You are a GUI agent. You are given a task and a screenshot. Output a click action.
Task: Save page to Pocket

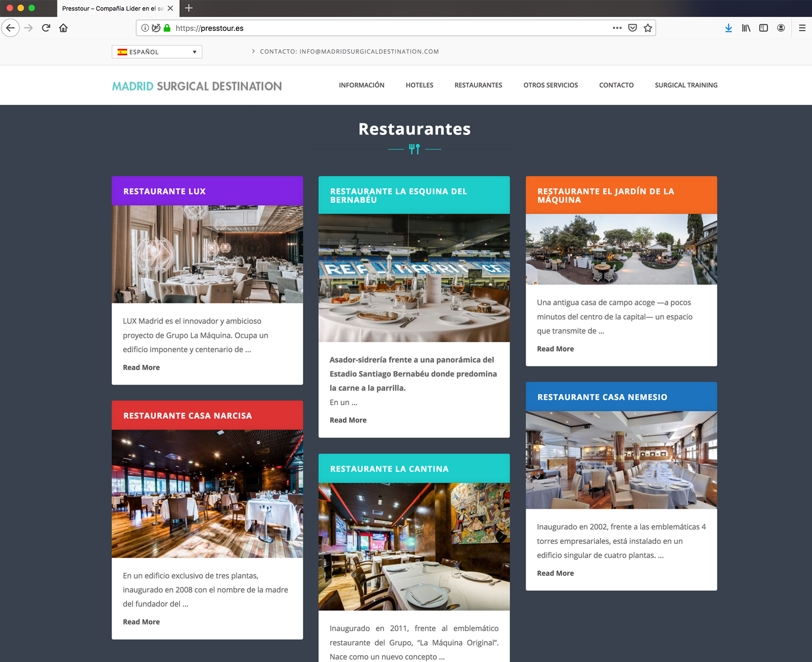(632, 28)
